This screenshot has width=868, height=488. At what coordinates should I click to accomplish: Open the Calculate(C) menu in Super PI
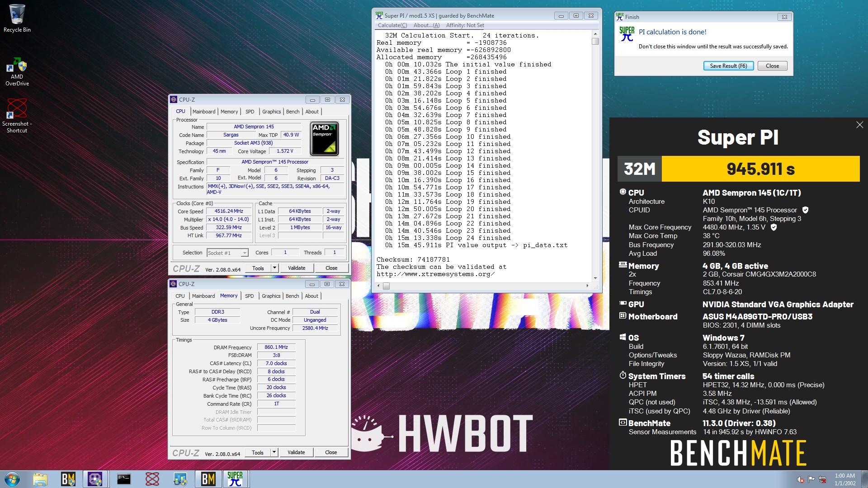(x=392, y=25)
